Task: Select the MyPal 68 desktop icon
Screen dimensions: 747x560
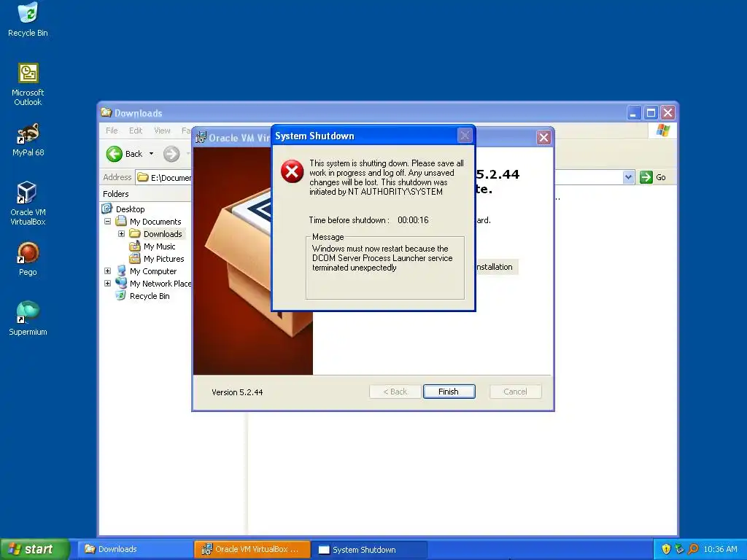Action: pos(28,139)
